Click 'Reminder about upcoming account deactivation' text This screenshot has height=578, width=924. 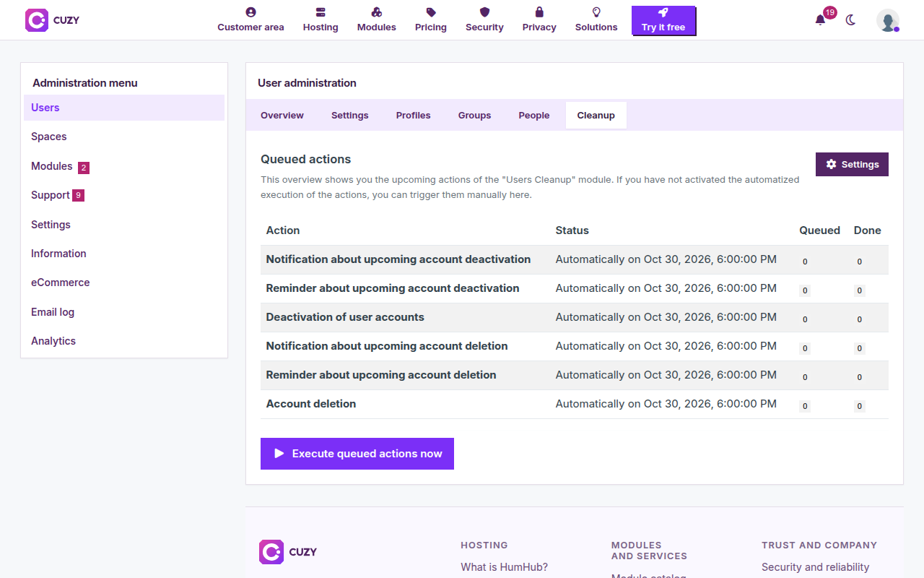click(393, 288)
